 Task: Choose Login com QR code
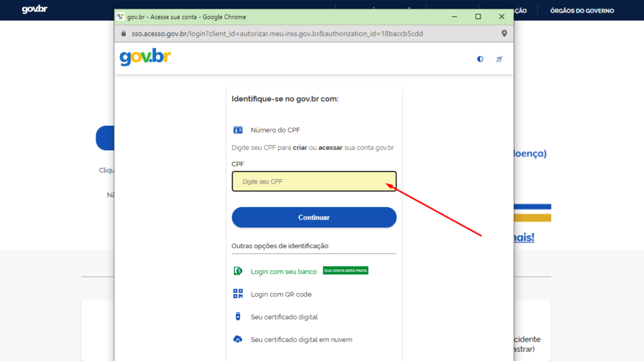[x=281, y=294]
